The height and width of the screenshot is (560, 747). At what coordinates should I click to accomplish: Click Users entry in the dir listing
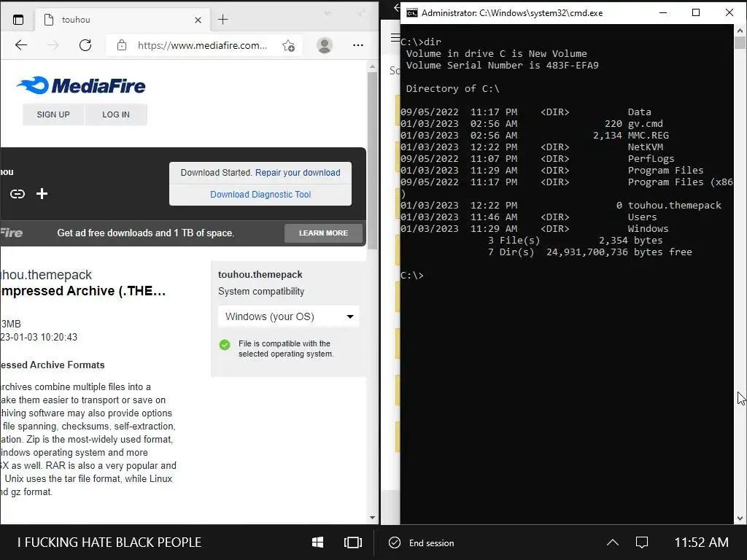coord(642,217)
